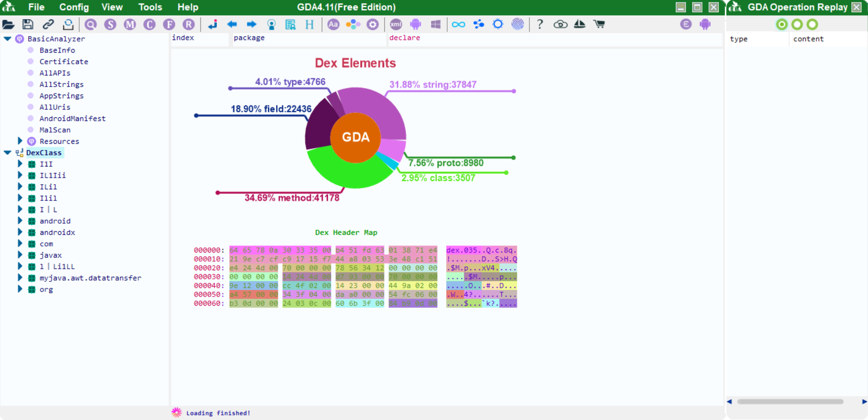Expand the com package node
Viewport: 868px width, 420px height.
point(20,243)
